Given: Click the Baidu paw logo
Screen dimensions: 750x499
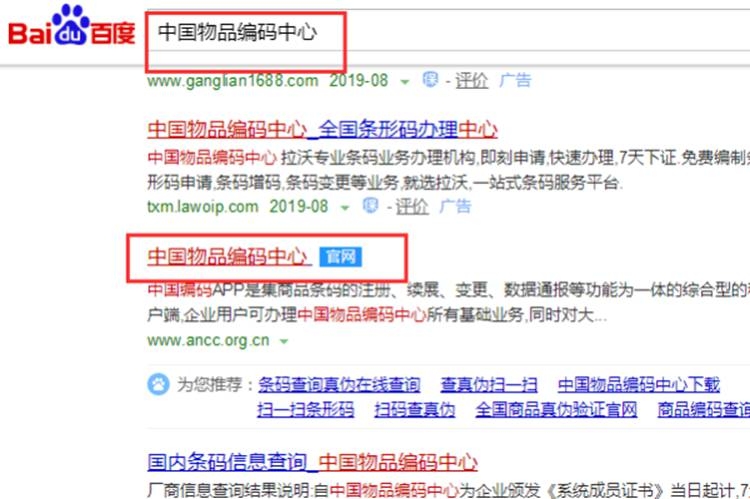Looking at the screenshot, I should click(x=72, y=25).
